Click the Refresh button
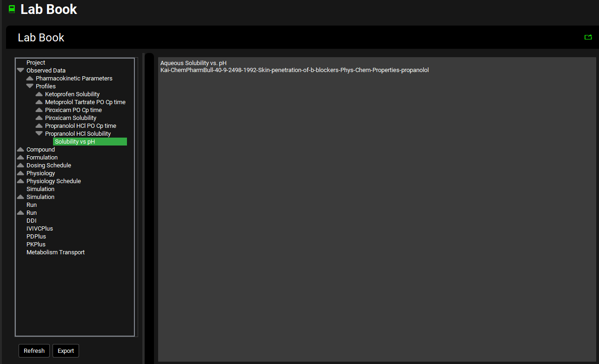Screen dimensions: 599x364 (34, 351)
